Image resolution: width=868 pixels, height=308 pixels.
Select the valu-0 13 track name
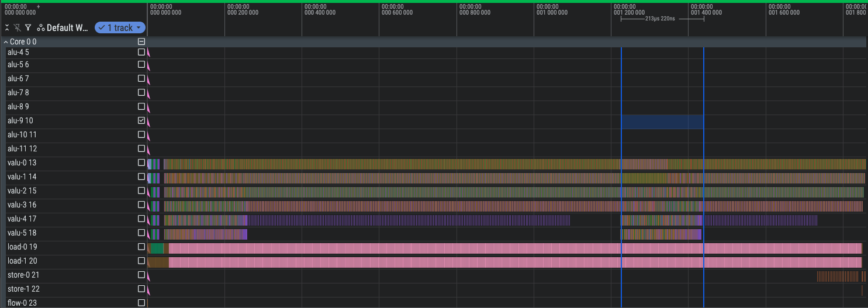click(22, 162)
